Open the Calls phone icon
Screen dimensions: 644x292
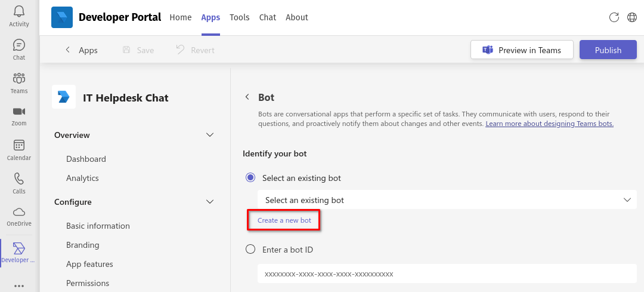[x=19, y=179]
